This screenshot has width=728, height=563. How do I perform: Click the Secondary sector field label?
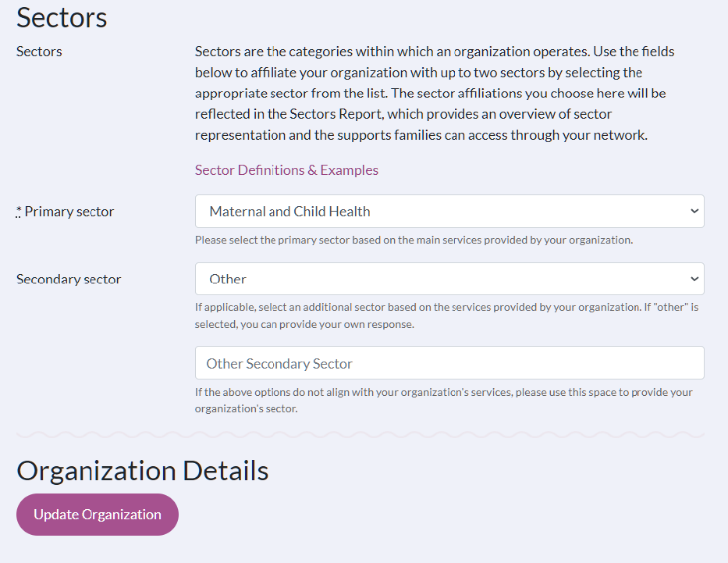pos(69,279)
